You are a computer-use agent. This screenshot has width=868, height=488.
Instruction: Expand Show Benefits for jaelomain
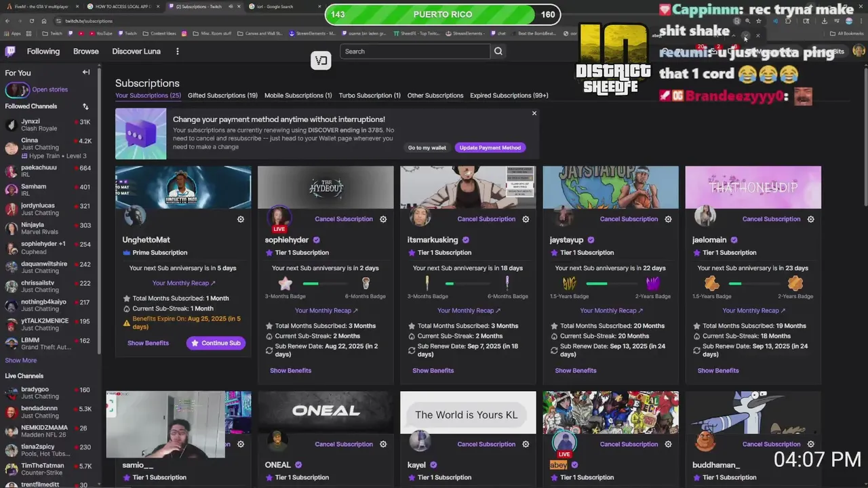[x=717, y=371]
